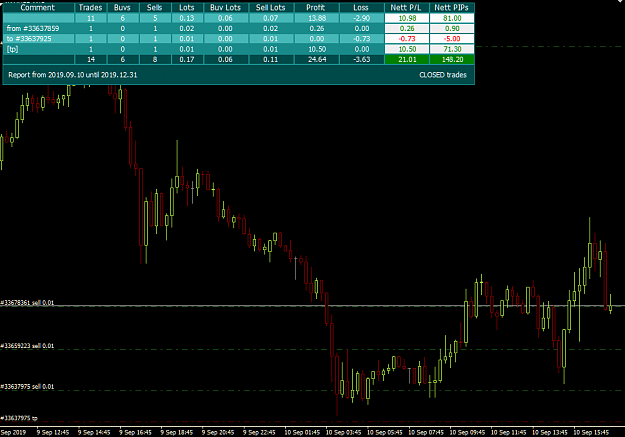Click the '10 Sep 09:45' time axis label

467,432
